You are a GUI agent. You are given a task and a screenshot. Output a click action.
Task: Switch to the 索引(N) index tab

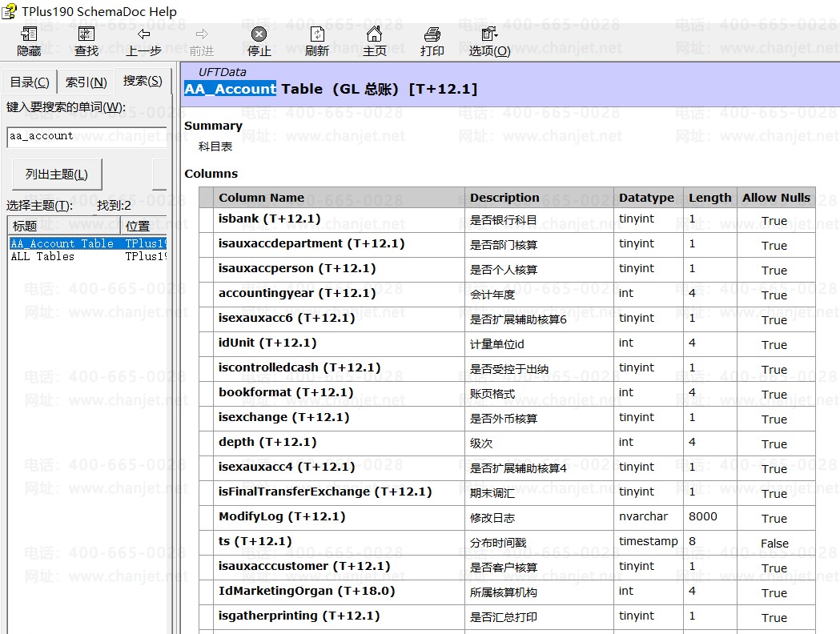[x=86, y=82]
